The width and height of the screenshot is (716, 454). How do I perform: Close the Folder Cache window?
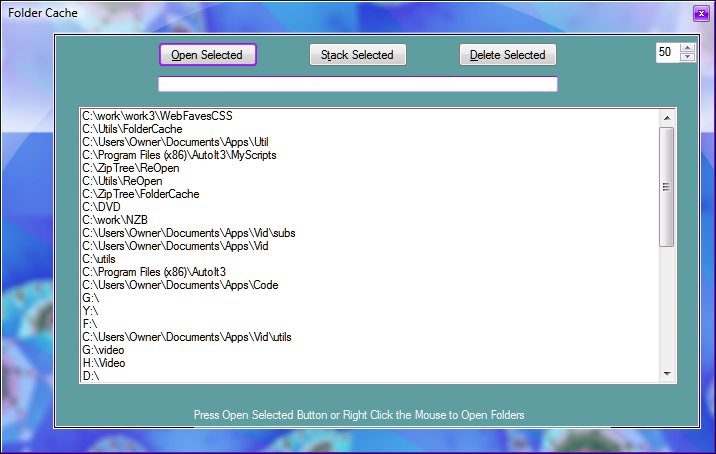tap(701, 14)
